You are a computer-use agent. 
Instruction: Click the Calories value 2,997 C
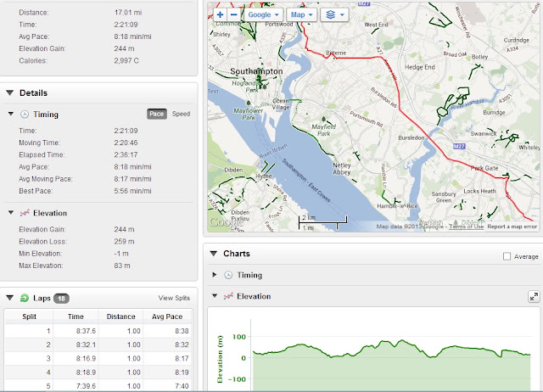pyautogui.click(x=126, y=60)
